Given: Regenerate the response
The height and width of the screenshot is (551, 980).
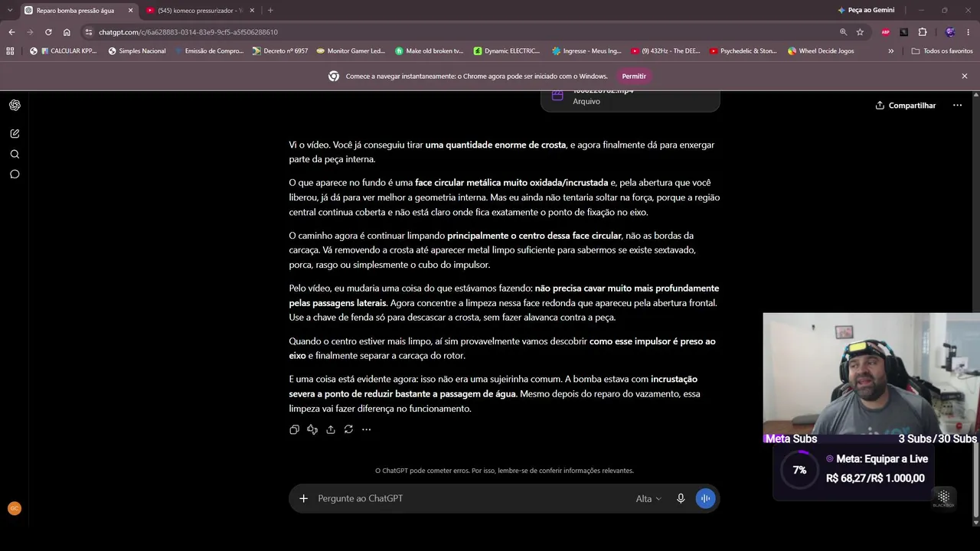Looking at the screenshot, I should pyautogui.click(x=348, y=429).
